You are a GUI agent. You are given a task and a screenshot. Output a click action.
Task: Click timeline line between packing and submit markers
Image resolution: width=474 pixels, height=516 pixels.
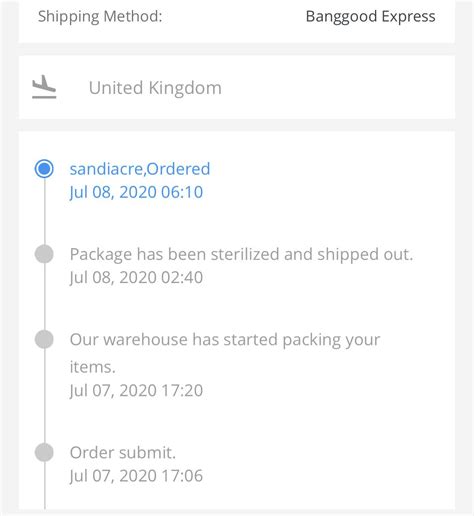pyautogui.click(x=44, y=396)
